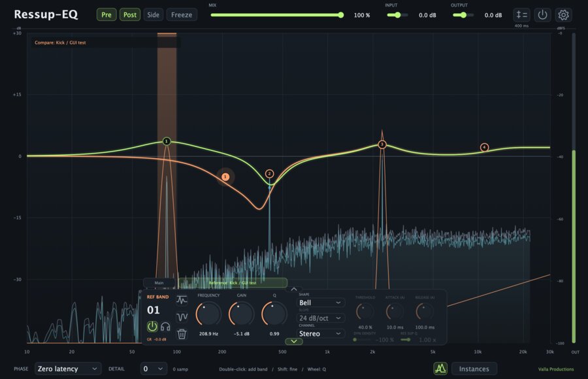Toggle band 01 power button
The image size is (588, 379).
pos(152,327)
